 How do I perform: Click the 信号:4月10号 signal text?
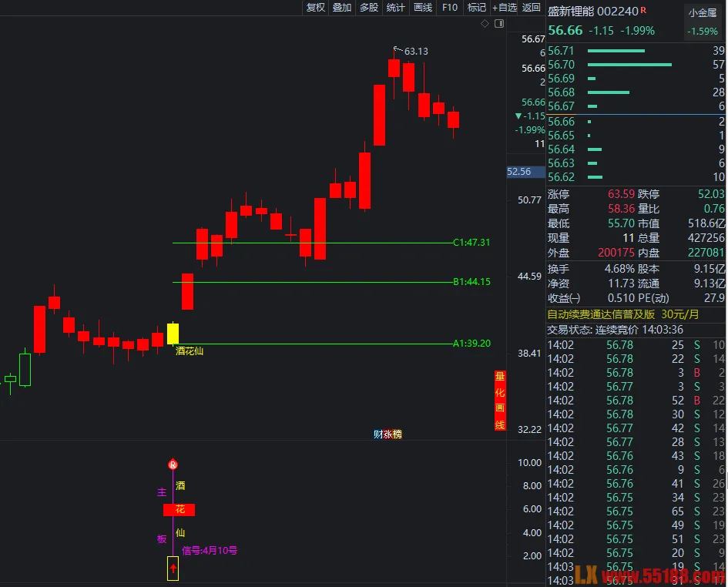click(x=210, y=551)
